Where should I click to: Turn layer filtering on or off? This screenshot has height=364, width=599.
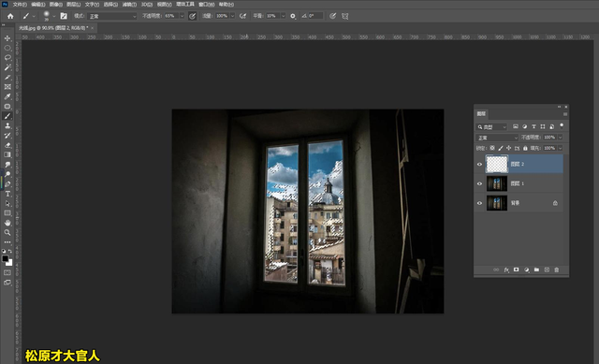(562, 125)
